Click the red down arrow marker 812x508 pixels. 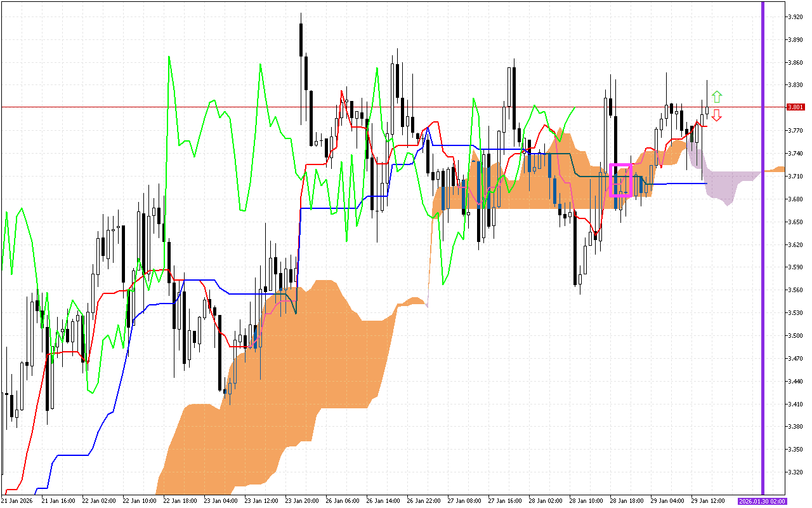716,115
